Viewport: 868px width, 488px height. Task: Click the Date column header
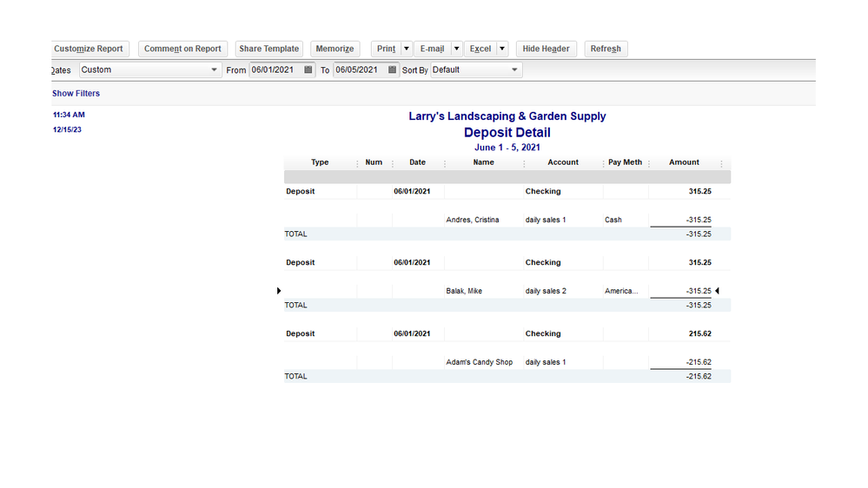[417, 162]
